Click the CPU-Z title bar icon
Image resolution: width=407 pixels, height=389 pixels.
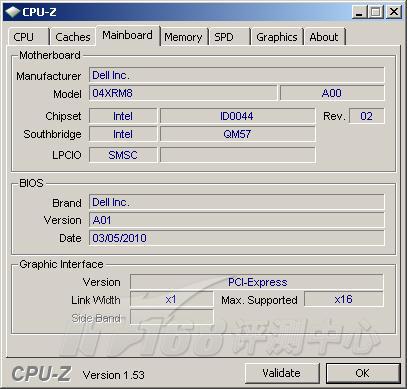point(13,12)
